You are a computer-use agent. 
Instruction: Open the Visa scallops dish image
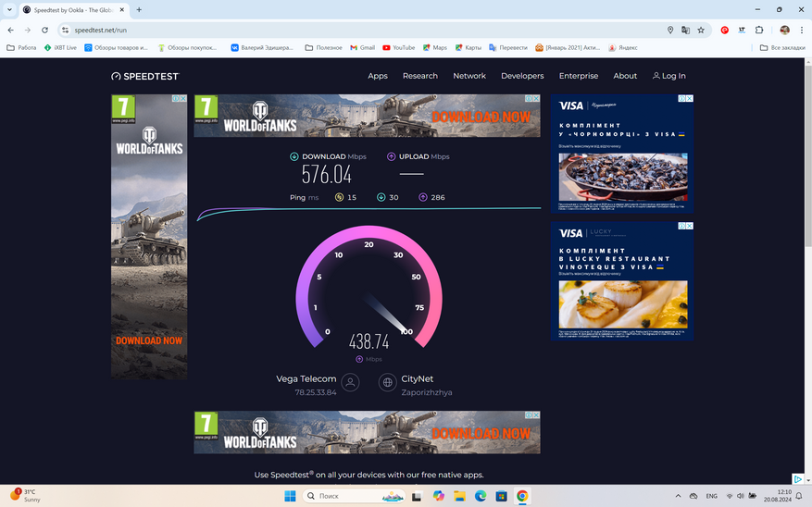point(623,304)
